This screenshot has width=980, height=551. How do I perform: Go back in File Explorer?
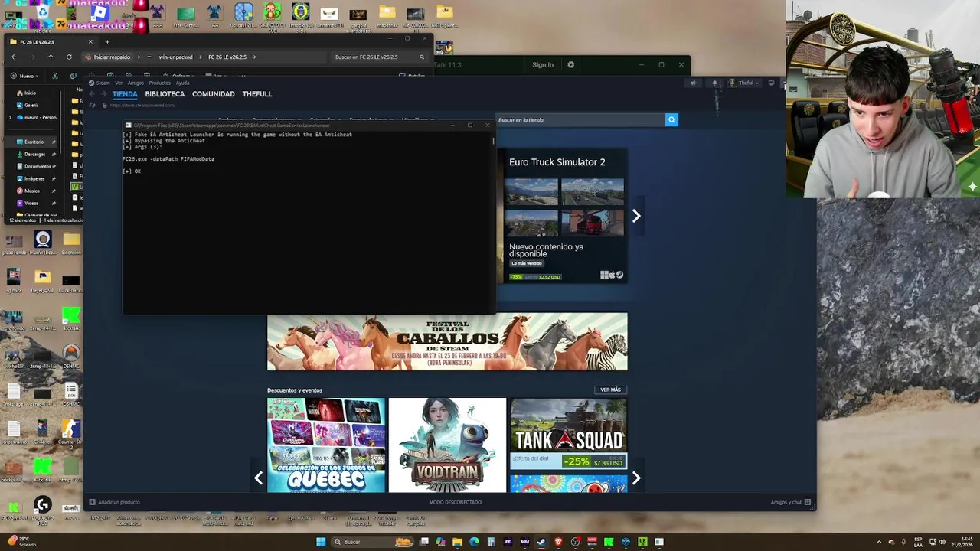point(14,57)
